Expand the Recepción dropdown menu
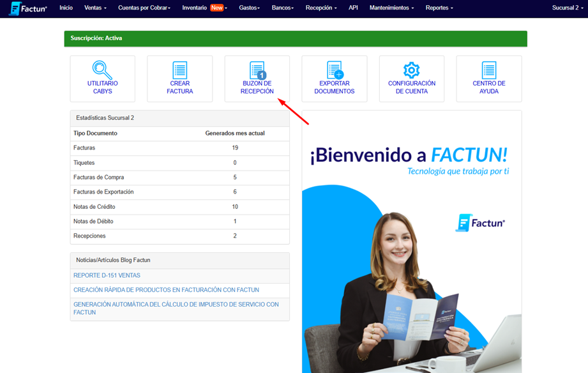 pos(321,8)
